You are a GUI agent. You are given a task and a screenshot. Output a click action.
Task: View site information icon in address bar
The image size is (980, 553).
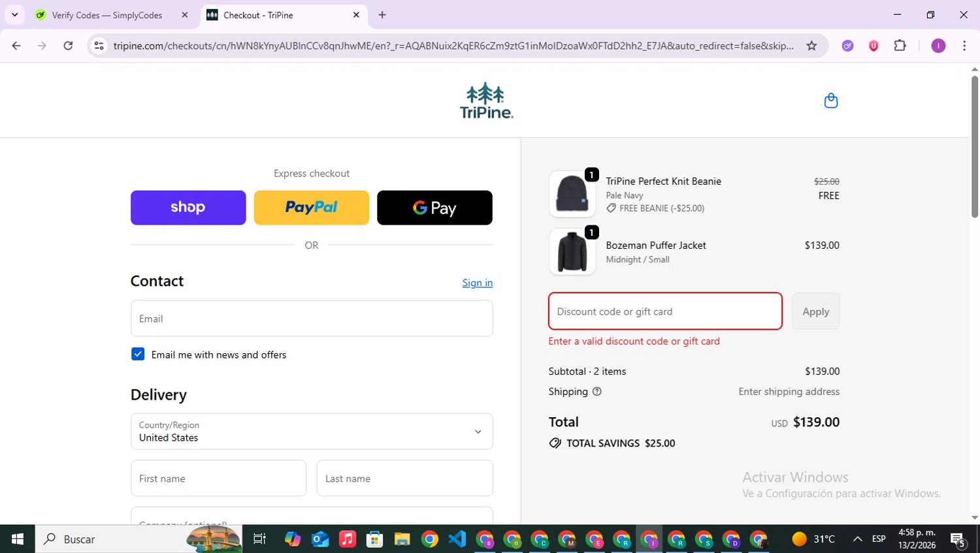click(99, 46)
